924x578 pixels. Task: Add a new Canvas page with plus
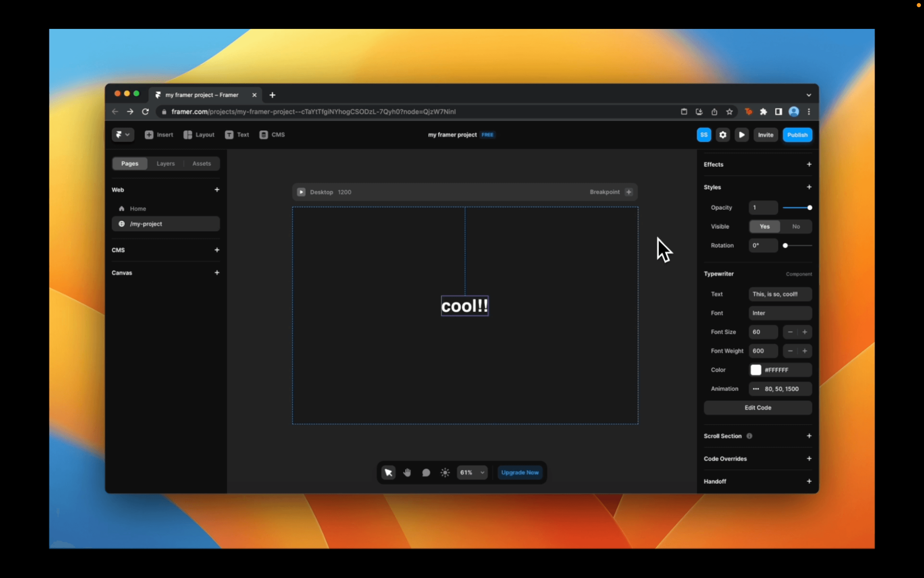(x=217, y=273)
